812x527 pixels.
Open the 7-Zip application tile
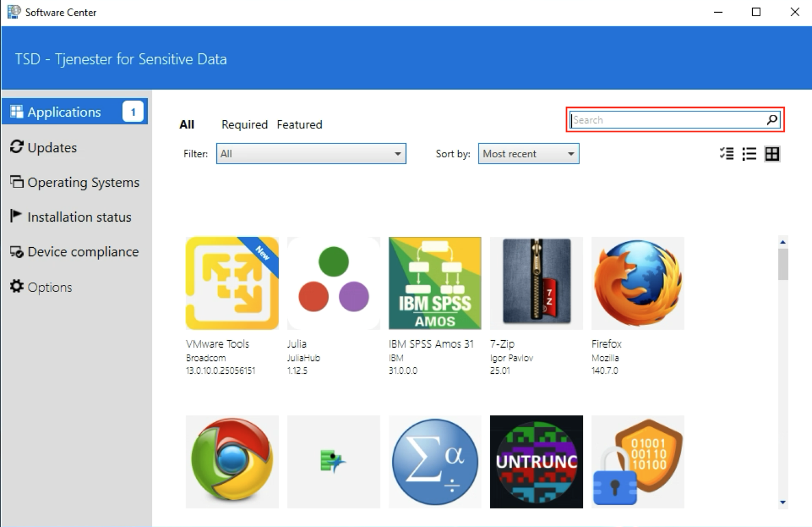[536, 283]
